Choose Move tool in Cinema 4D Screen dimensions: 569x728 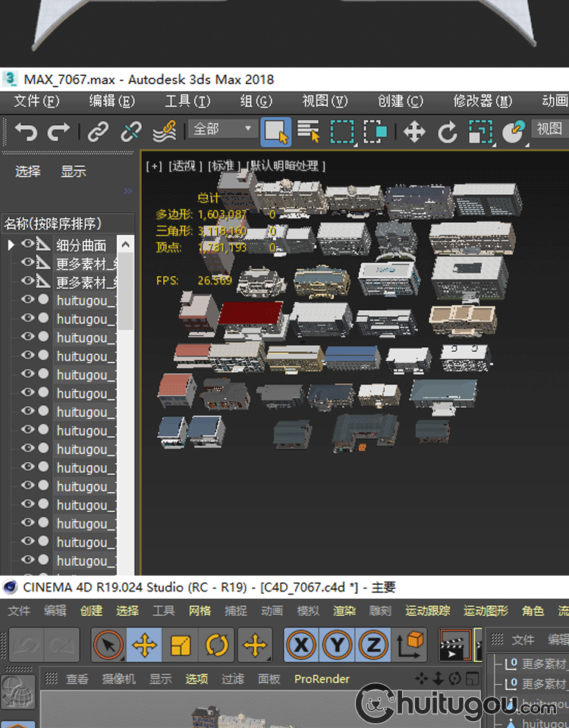point(144,645)
